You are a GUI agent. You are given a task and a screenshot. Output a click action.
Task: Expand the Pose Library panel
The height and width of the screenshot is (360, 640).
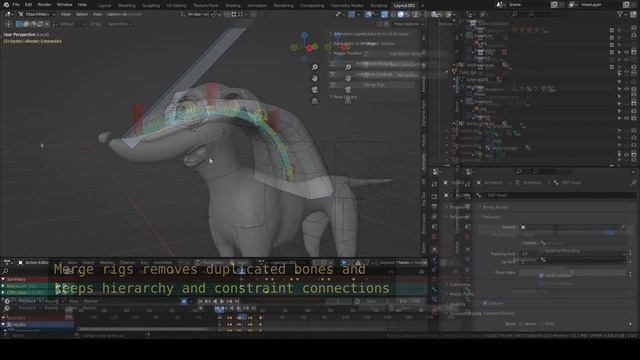[343, 97]
